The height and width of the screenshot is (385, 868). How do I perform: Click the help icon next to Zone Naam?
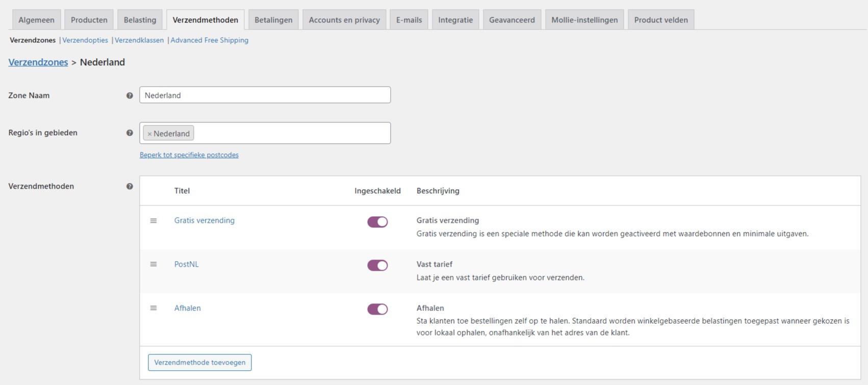click(130, 95)
